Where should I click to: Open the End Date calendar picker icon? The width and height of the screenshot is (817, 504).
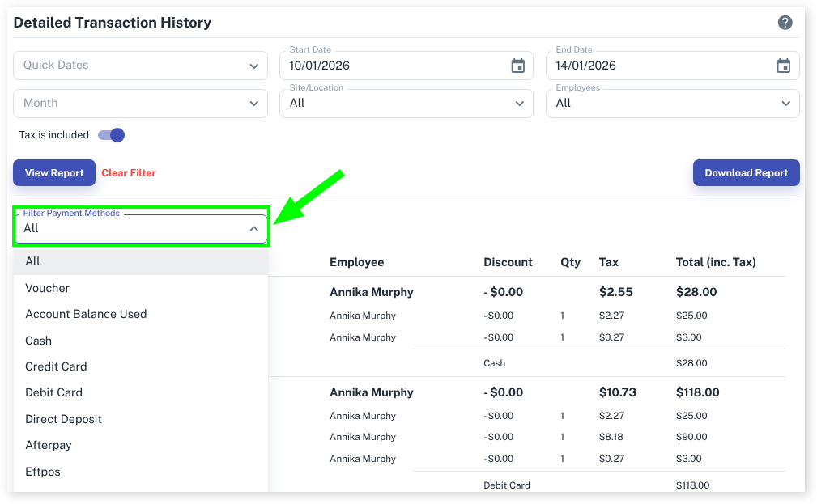[783, 66]
